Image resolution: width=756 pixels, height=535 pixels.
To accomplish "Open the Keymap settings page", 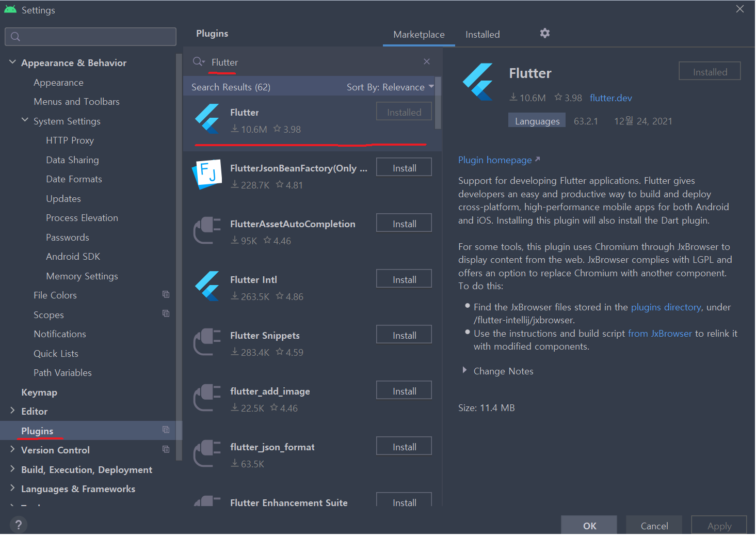I will [x=39, y=392].
